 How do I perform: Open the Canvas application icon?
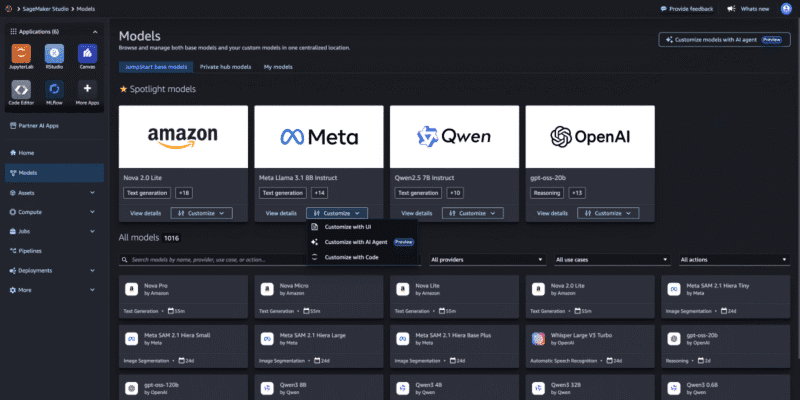tap(87, 54)
